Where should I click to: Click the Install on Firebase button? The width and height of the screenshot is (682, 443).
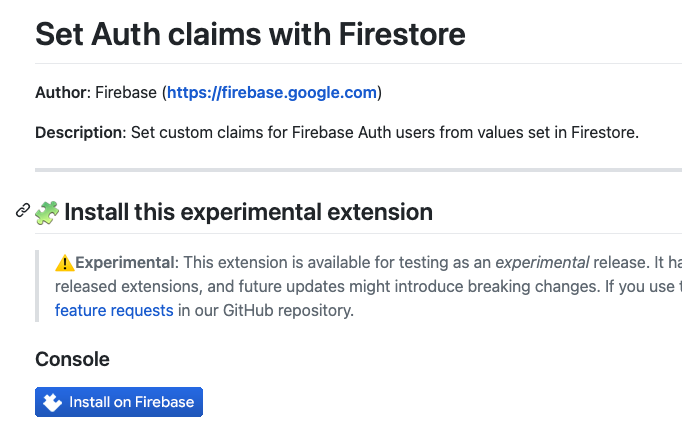119,402
